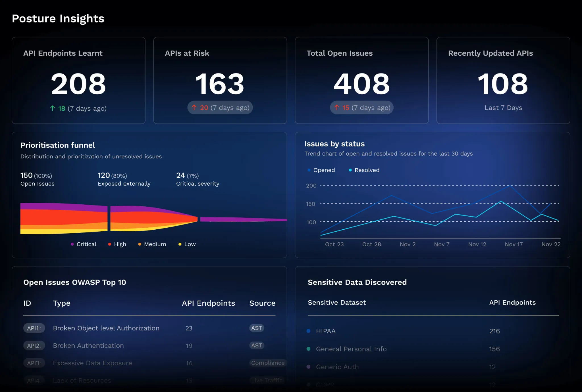Click the Opened legend dot in Issues by status
Viewport: 582px width, 392px height.
309,170
